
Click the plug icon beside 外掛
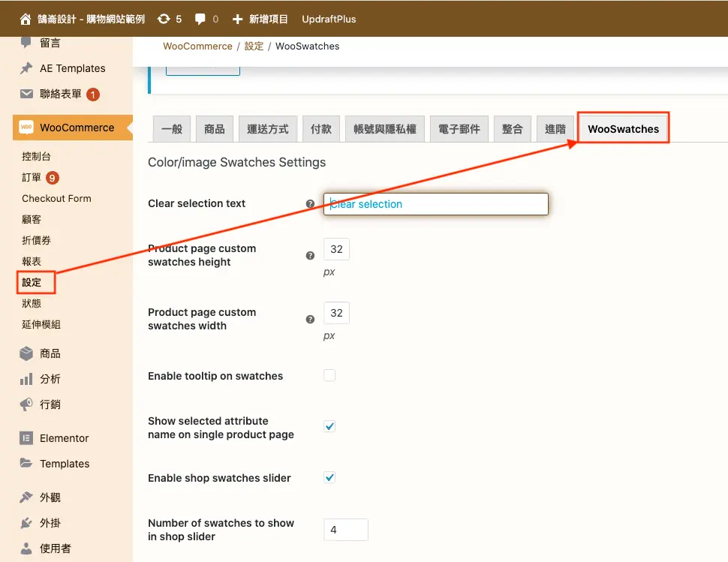(26, 523)
